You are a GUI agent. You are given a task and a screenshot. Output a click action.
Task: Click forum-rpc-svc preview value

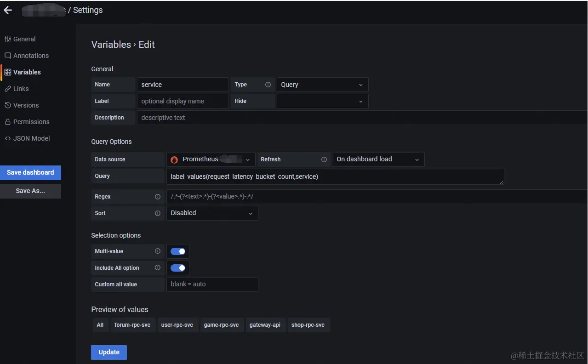pyautogui.click(x=132, y=325)
